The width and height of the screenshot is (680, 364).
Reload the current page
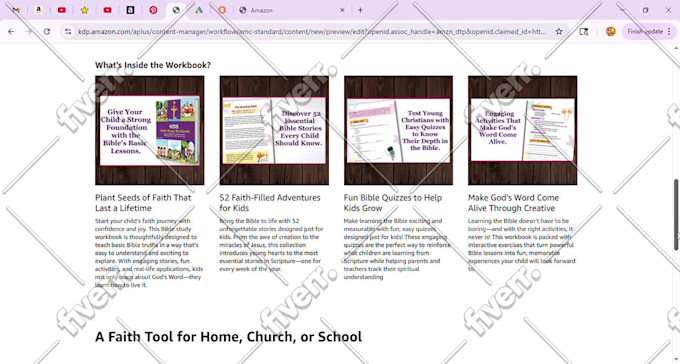47,31
